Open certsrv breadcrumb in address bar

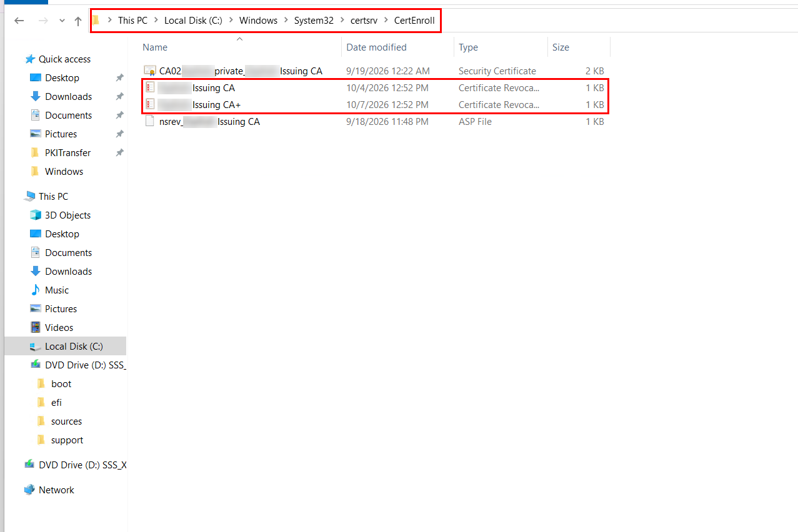364,20
